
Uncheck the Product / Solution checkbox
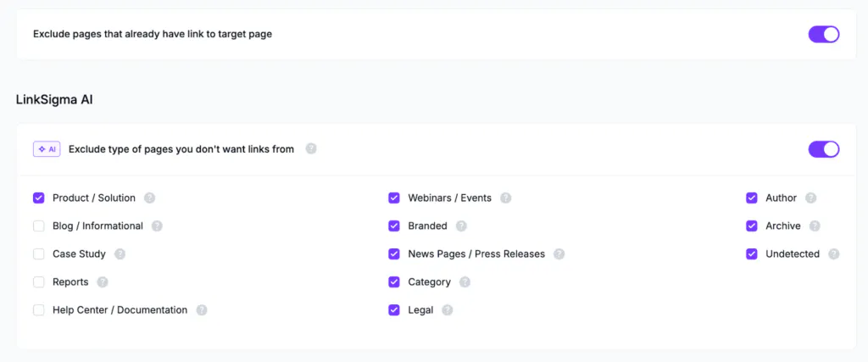point(39,198)
